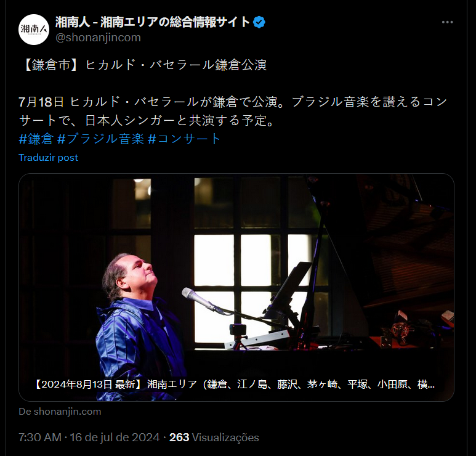
Task: Open the 湘南人 display name link
Action: [x=152, y=22]
